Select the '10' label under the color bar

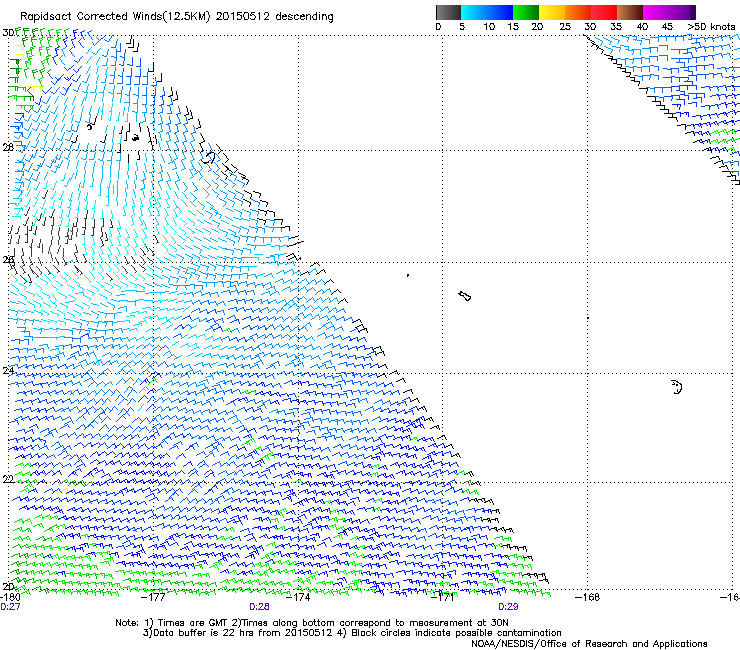tap(489, 27)
